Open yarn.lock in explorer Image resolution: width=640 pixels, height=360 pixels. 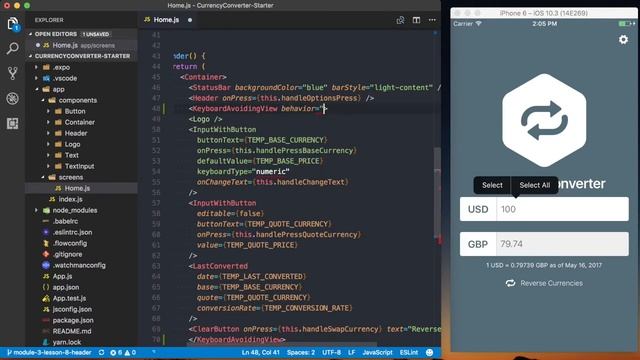[67, 342]
